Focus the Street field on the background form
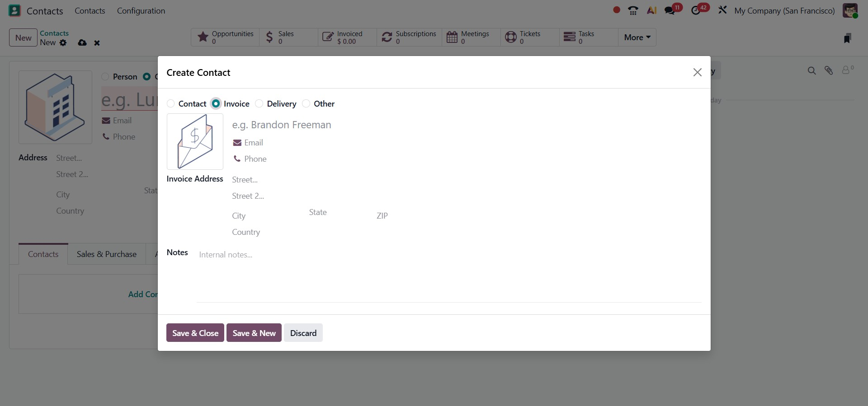 [x=106, y=158]
